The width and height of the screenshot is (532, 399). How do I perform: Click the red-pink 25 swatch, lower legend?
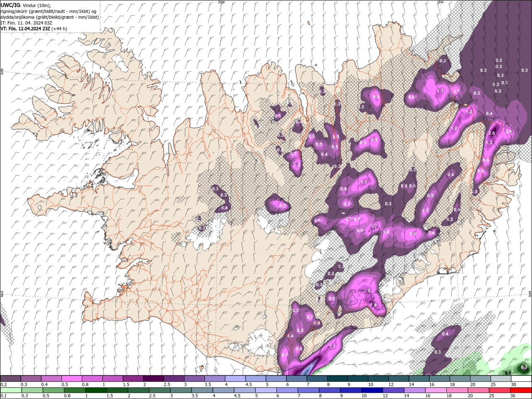[499, 390]
